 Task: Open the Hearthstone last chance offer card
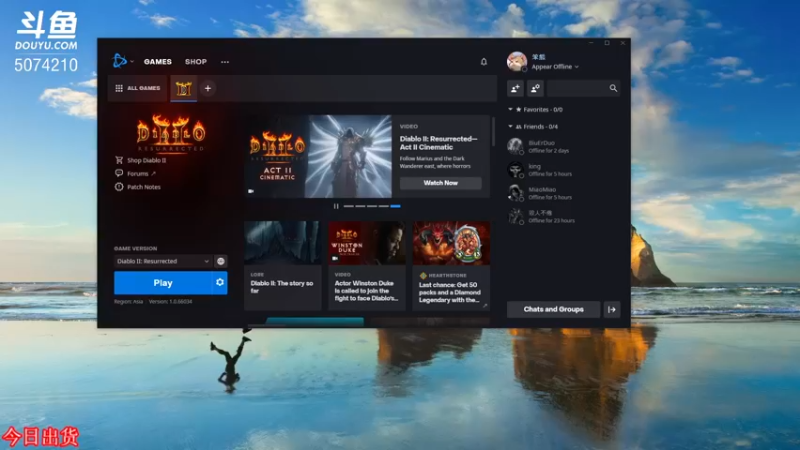click(452, 265)
